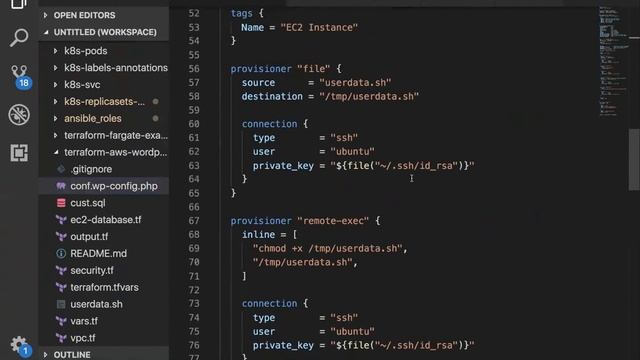
Task: Click "ubuntu" user value on line 62
Action: [x=353, y=151]
